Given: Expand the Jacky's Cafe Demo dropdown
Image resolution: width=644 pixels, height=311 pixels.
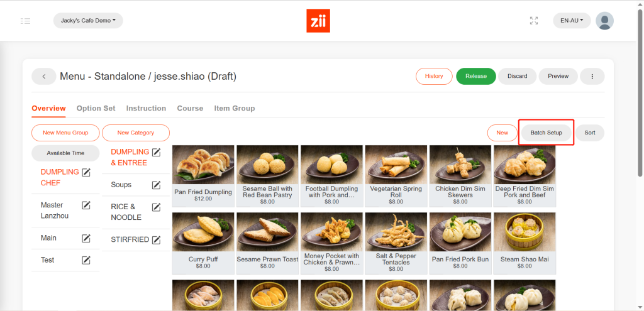Looking at the screenshot, I should [88, 21].
